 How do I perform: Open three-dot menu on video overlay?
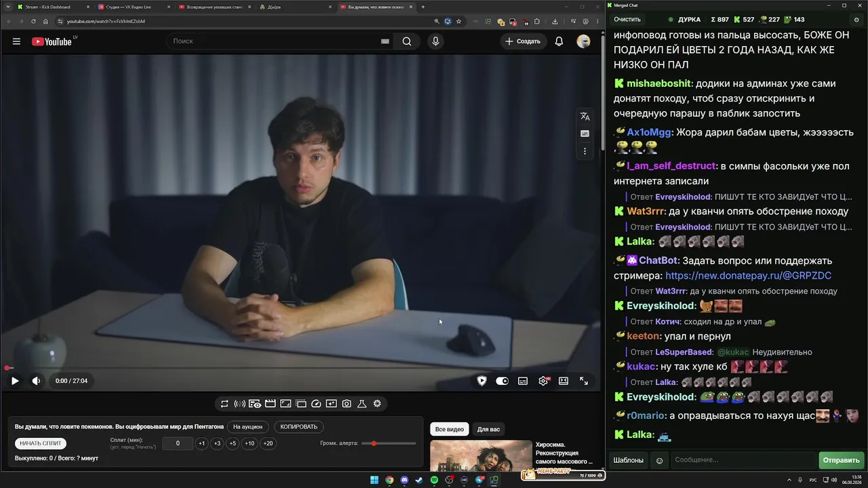pyautogui.click(x=585, y=151)
